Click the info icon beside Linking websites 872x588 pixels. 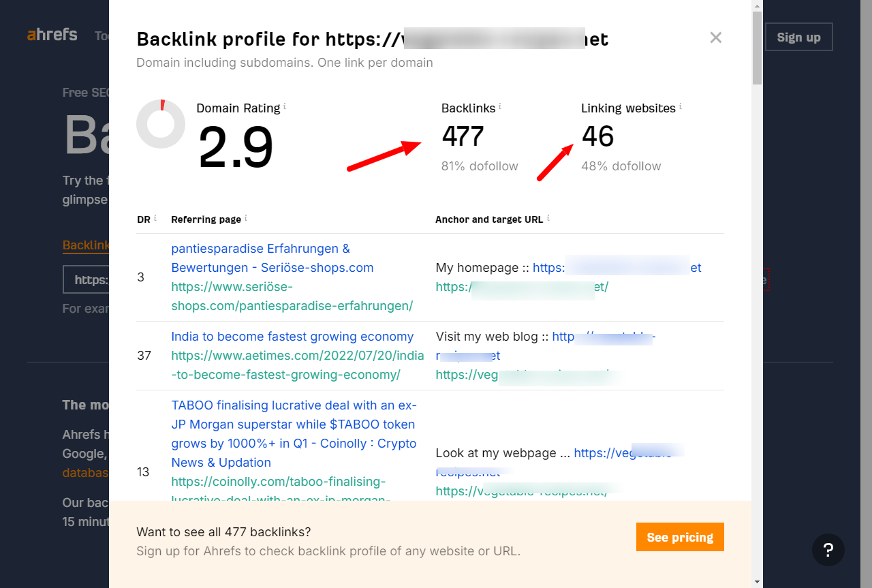pyautogui.click(x=680, y=106)
